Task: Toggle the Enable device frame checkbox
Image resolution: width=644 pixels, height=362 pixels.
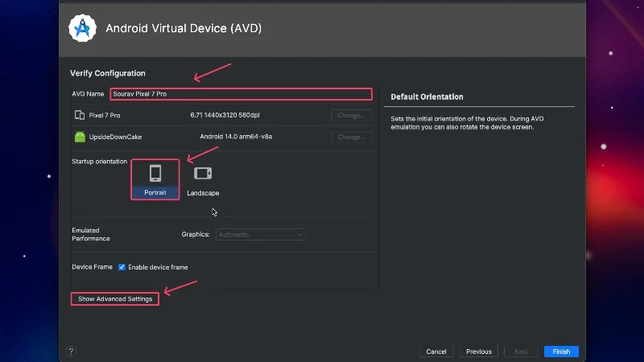Action: (122, 267)
